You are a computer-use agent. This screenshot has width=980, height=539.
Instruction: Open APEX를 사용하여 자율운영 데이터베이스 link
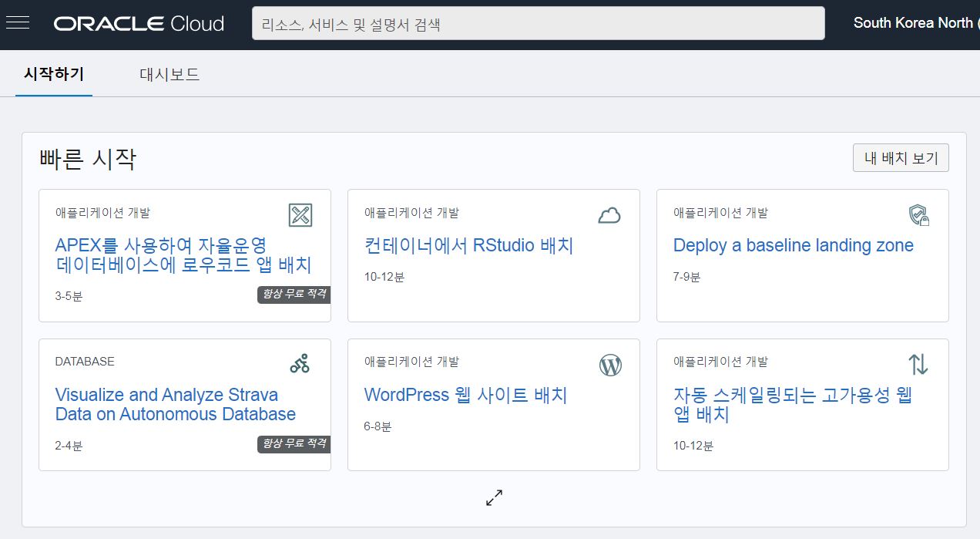[x=183, y=255]
